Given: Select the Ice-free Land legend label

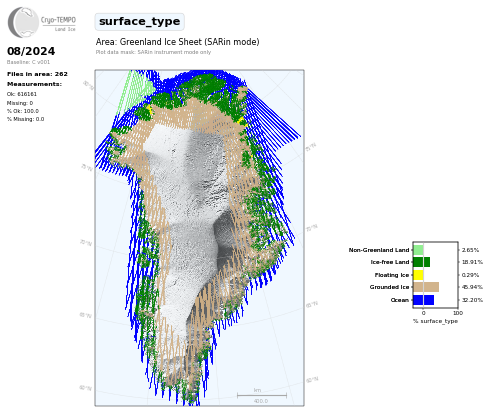Looking at the screenshot, I should (390, 262).
